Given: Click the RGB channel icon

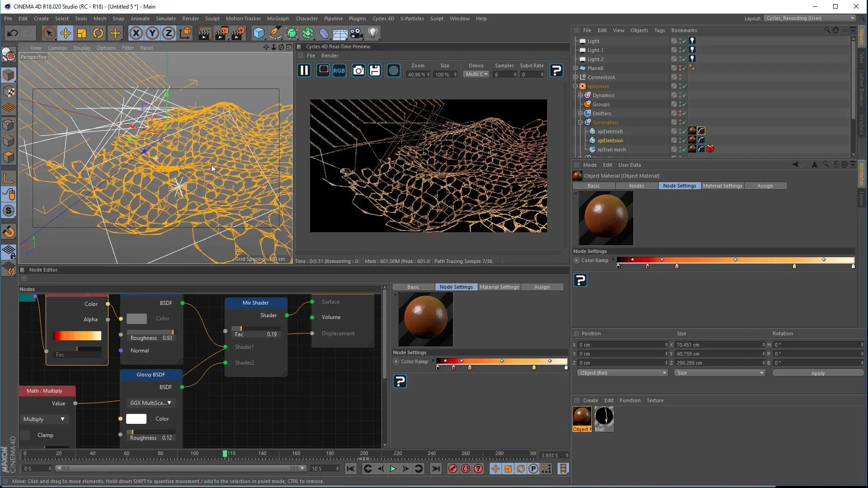Looking at the screenshot, I should (339, 70).
